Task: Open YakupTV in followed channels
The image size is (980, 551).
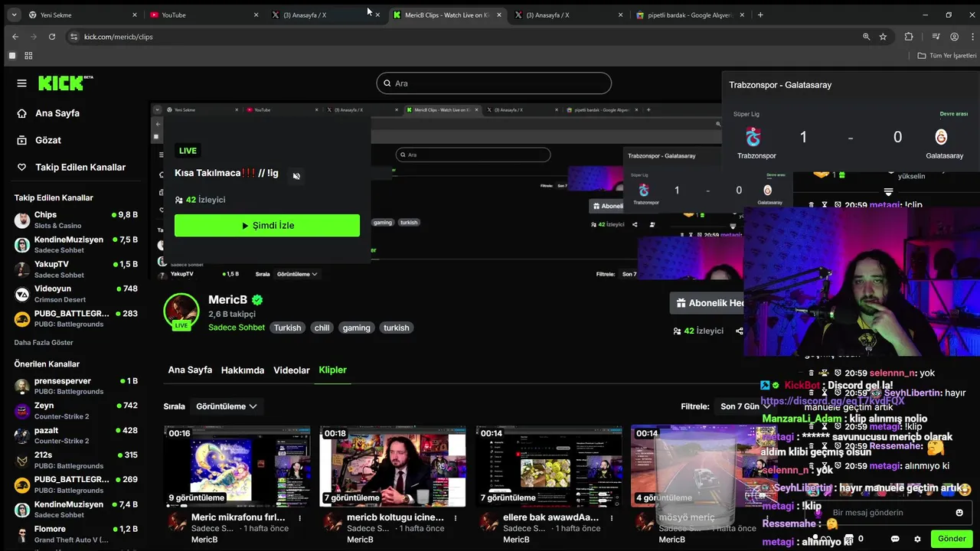Action: [x=76, y=269]
